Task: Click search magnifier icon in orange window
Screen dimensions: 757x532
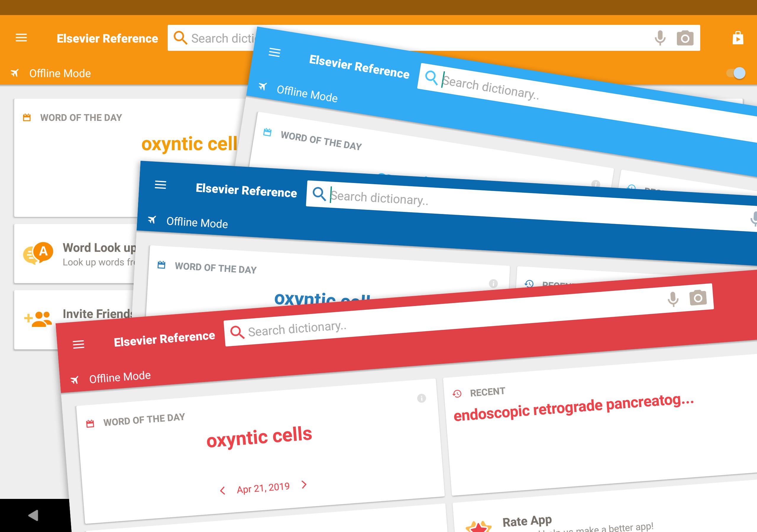Action: click(180, 38)
